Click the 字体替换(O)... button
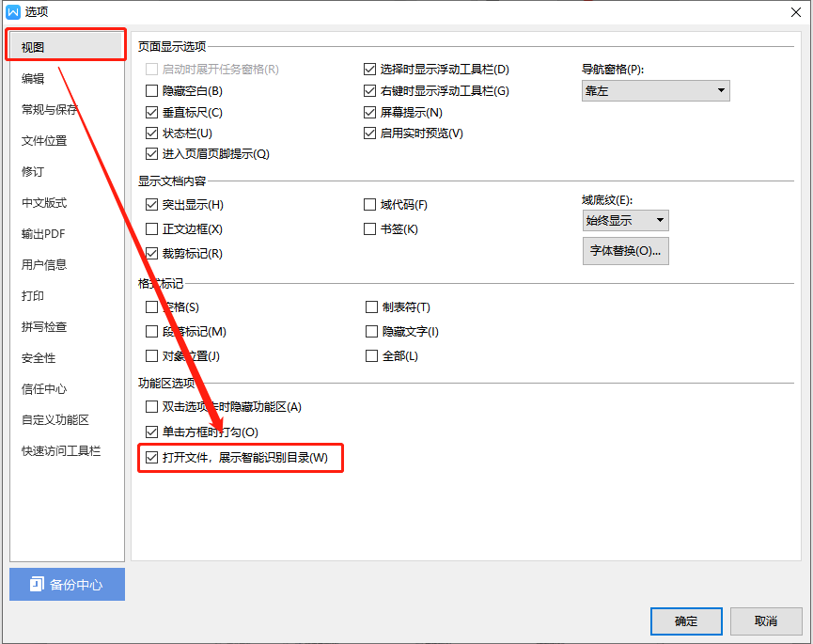The height and width of the screenshot is (644, 813). (x=625, y=251)
